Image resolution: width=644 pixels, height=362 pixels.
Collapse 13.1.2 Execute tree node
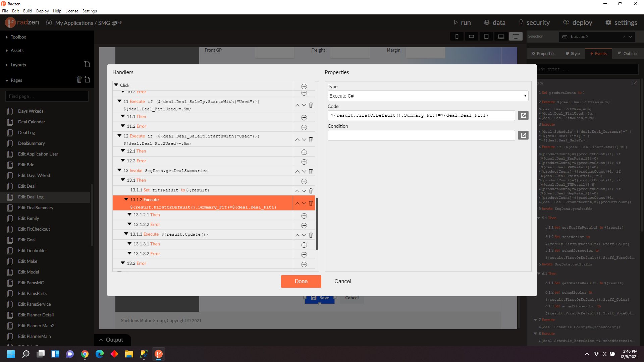coord(126,199)
